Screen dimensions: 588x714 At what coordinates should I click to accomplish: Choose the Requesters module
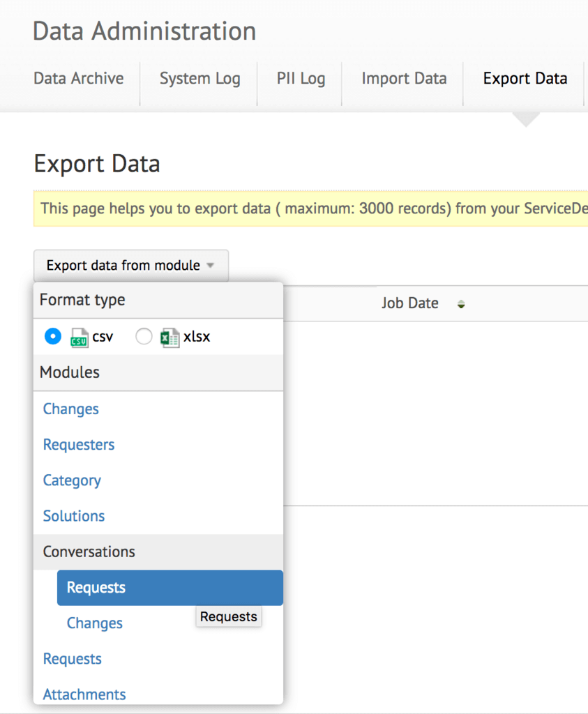(x=79, y=445)
